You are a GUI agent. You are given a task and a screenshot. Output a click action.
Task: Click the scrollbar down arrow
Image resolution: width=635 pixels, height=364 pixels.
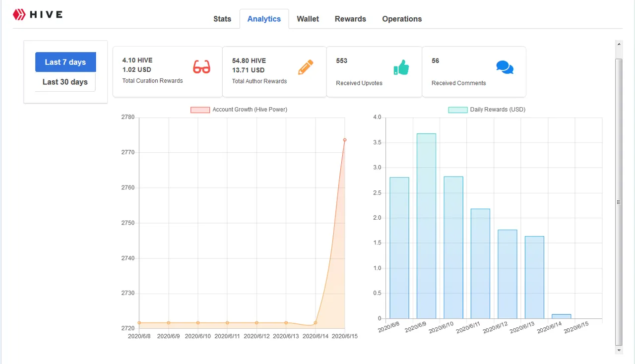click(x=619, y=350)
